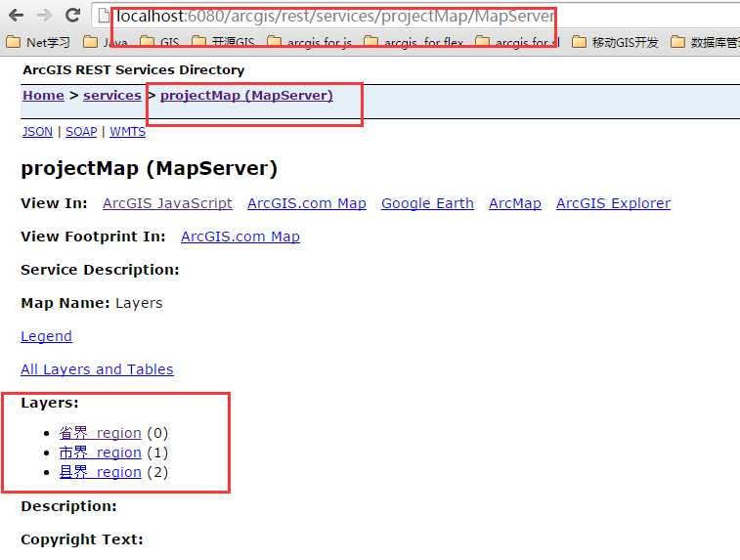Screen dimensions: 740x560
Task: Click the Copyright Text label
Action: pyautogui.click(x=82, y=539)
